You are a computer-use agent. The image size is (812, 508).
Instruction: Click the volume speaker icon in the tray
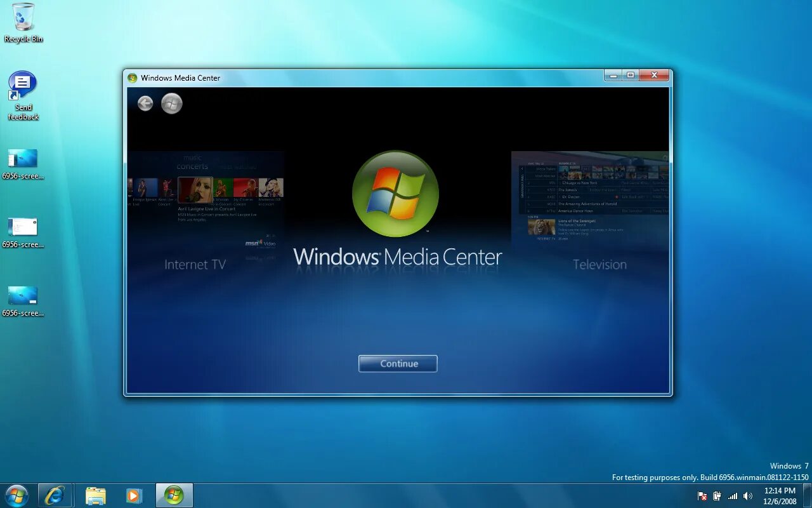point(748,496)
